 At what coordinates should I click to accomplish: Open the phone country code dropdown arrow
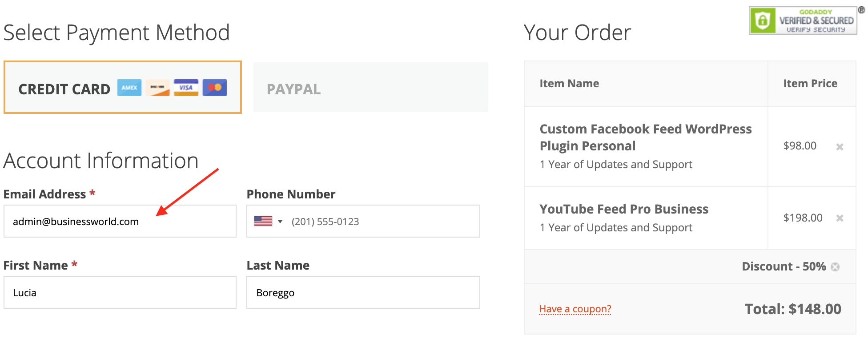click(x=280, y=221)
